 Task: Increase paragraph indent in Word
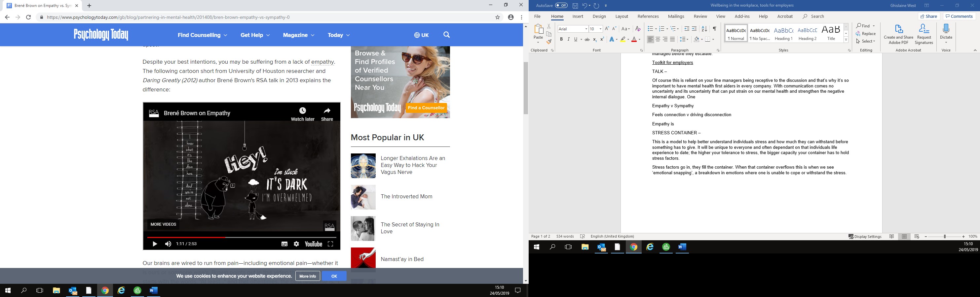pyautogui.click(x=694, y=29)
